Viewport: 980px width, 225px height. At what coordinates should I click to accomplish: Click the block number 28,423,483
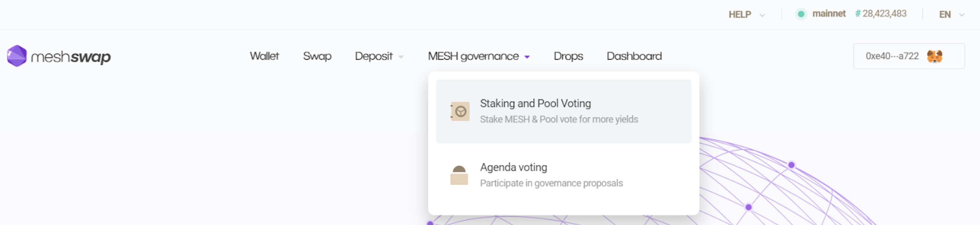884,14
